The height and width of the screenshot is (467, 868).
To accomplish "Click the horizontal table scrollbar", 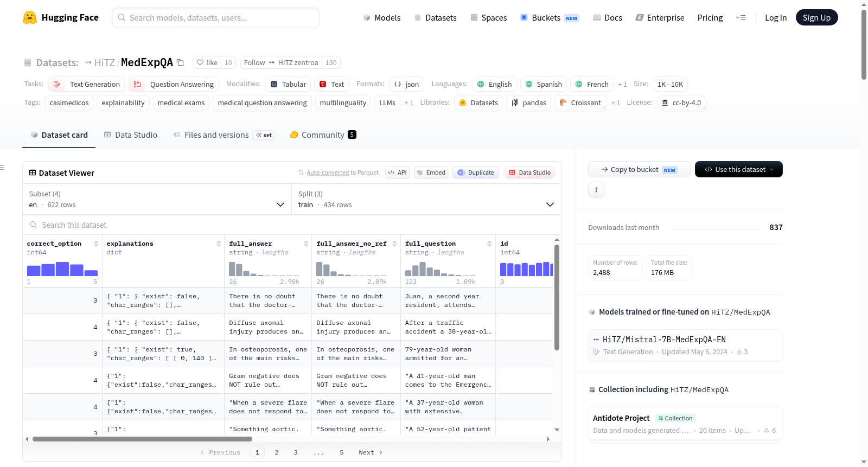I will tap(142, 439).
